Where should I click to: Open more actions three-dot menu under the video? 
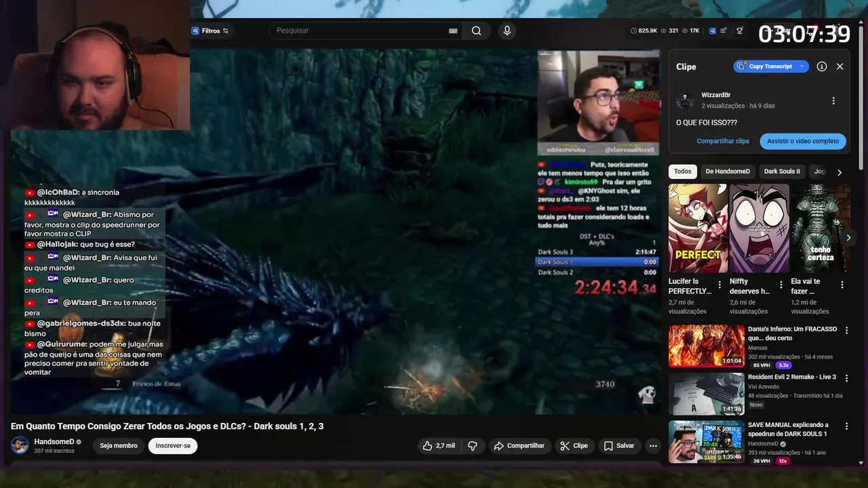coord(653,446)
